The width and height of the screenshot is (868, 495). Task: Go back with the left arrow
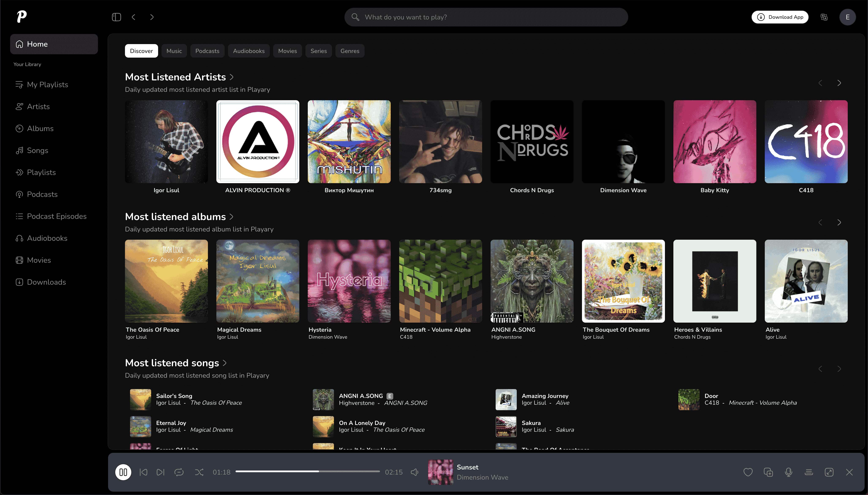point(134,17)
